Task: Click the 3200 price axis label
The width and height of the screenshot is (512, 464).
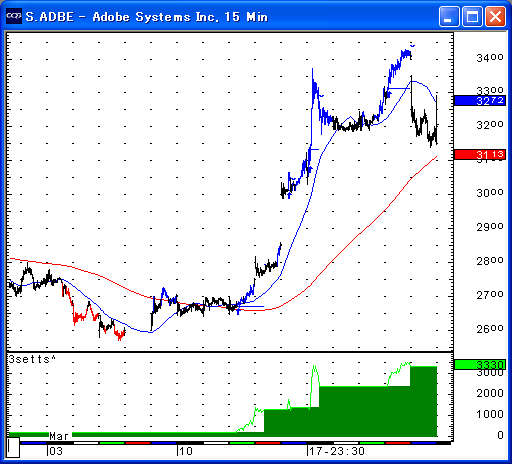Action: [490, 125]
